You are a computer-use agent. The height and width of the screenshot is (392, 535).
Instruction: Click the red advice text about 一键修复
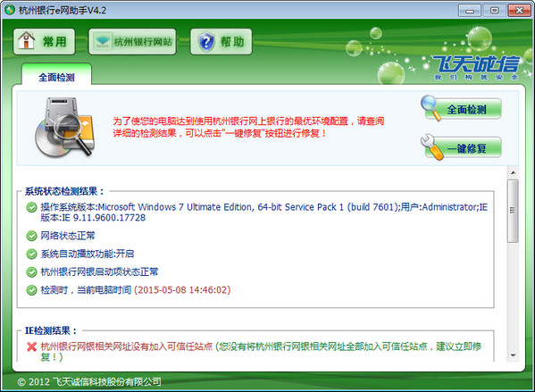tap(248, 127)
